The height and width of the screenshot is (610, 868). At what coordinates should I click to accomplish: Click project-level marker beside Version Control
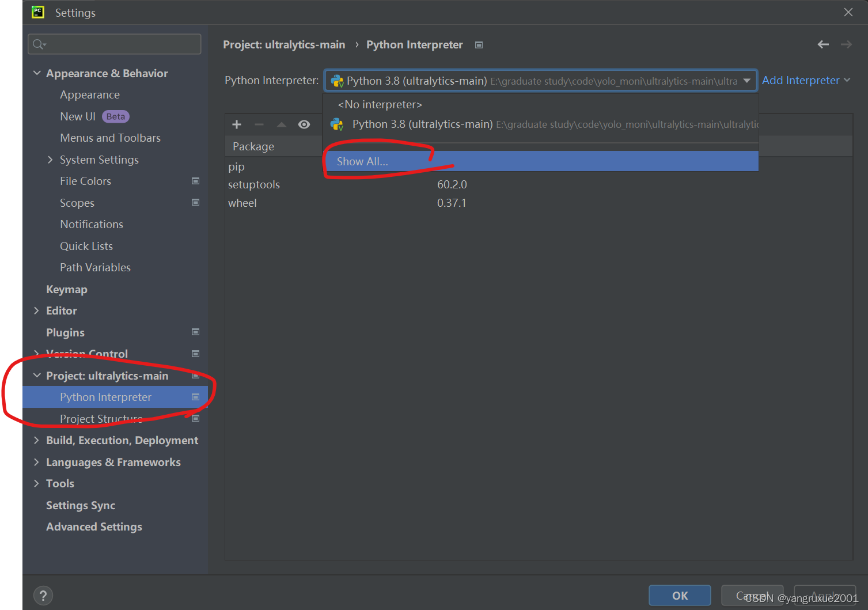tap(195, 354)
